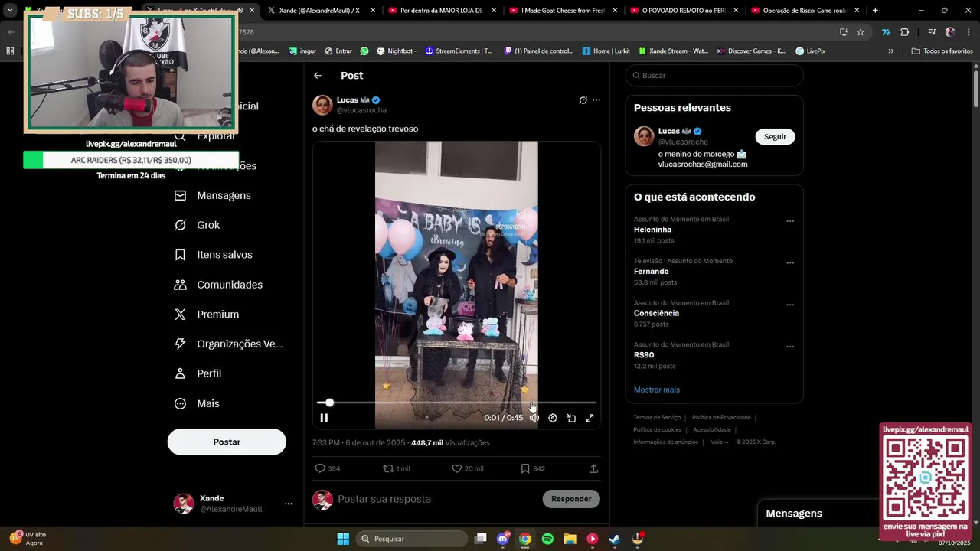Enter fullscreen video mode
The height and width of the screenshot is (551, 980).
[590, 418]
